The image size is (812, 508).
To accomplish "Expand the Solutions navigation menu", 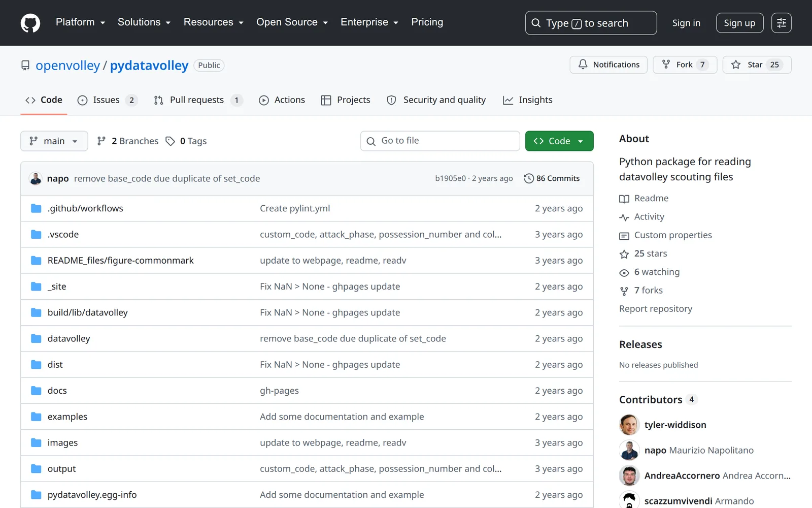I will point(144,22).
